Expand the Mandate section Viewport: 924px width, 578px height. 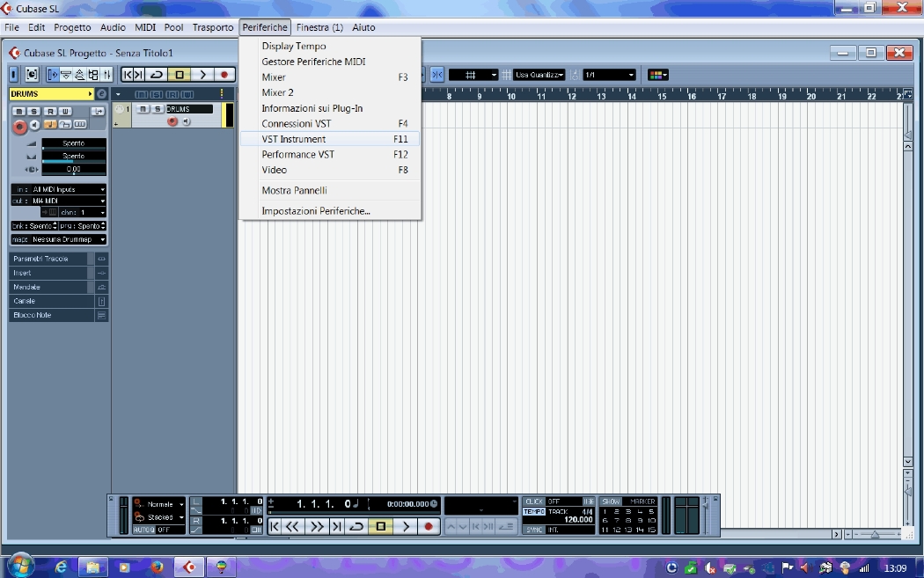point(58,287)
